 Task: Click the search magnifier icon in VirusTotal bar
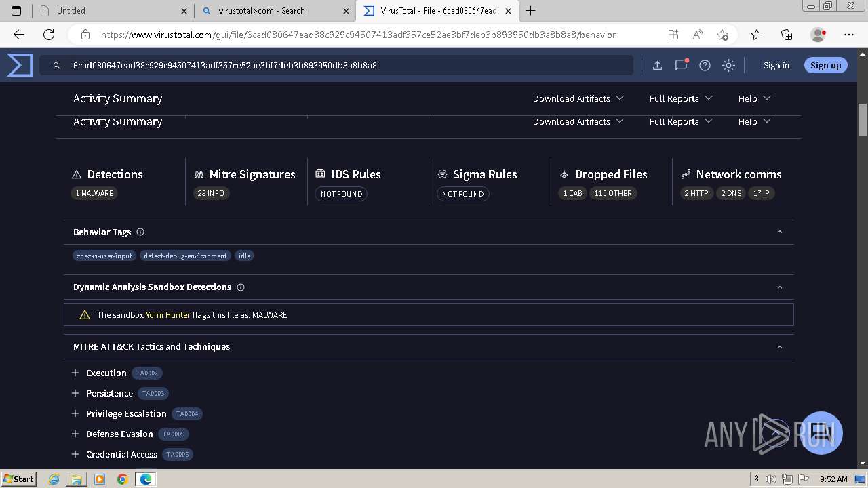[x=57, y=66]
